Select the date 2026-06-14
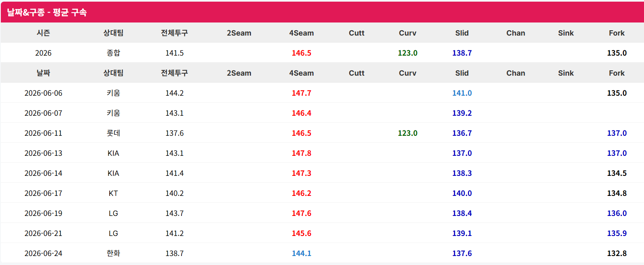 click(x=43, y=173)
